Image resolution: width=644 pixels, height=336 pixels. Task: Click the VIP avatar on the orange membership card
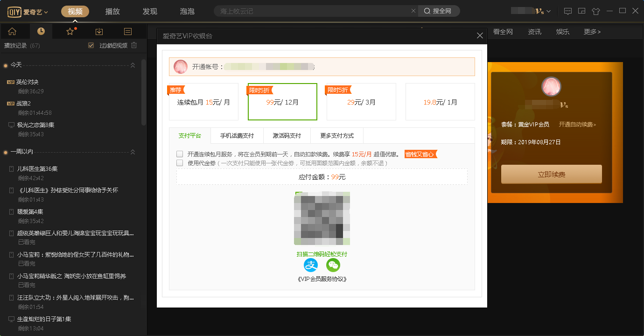pos(551,86)
